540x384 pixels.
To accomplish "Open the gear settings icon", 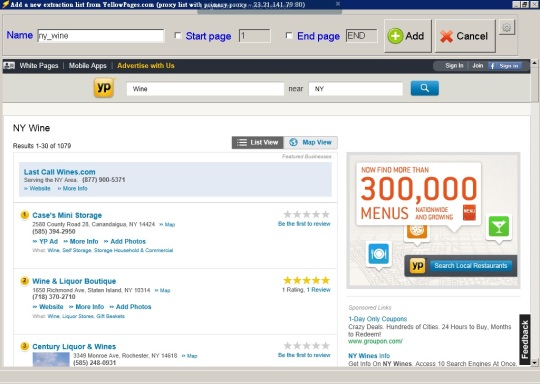I will click(507, 27).
